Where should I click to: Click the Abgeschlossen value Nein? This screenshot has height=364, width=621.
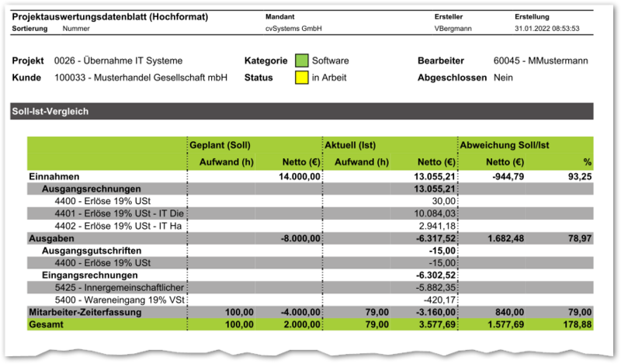[x=503, y=78]
